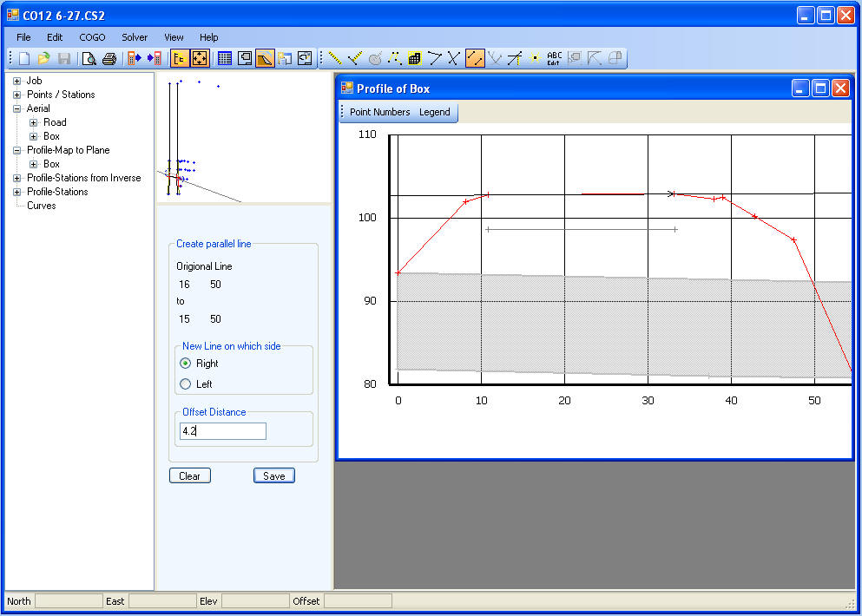Open the COGO menu
The height and width of the screenshot is (616, 862).
(92, 37)
